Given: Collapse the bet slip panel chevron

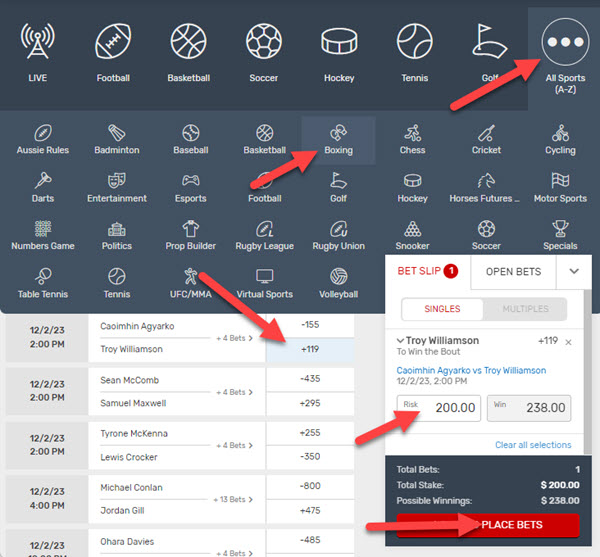Looking at the screenshot, I should coord(573,271).
